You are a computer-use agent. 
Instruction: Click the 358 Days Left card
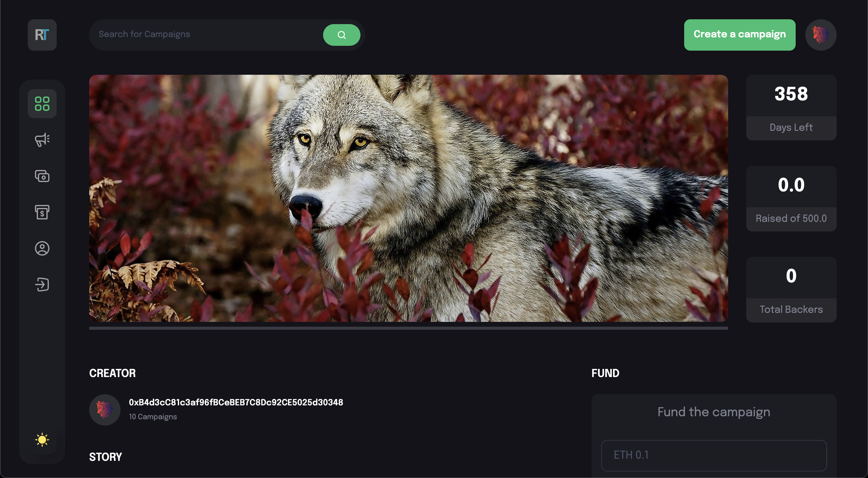[791, 108]
